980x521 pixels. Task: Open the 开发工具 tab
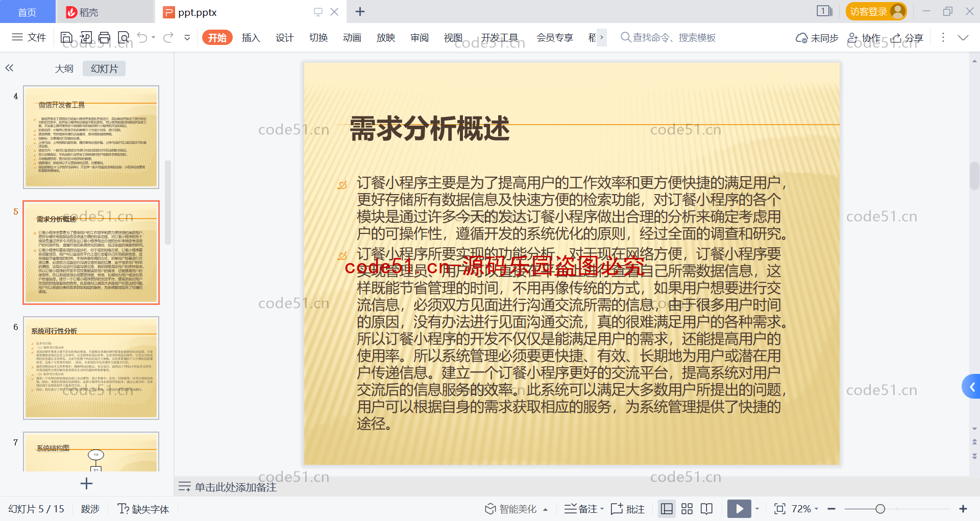[x=499, y=37]
